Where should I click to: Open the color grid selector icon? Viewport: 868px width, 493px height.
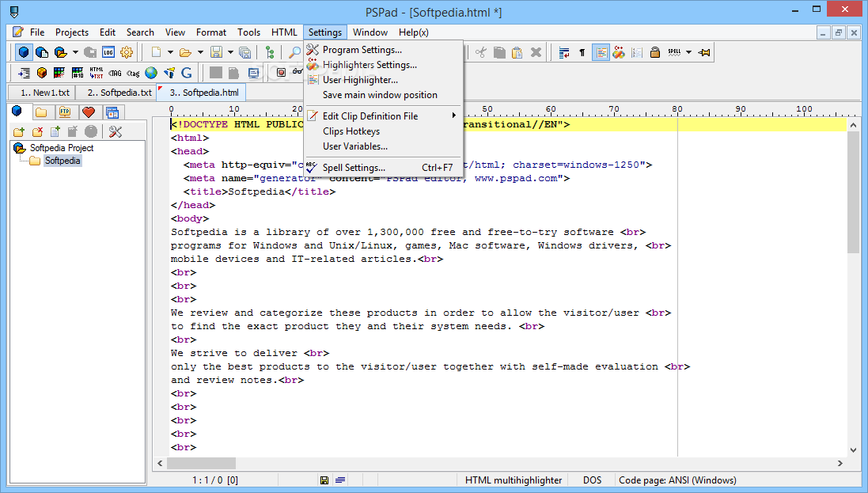coord(59,73)
